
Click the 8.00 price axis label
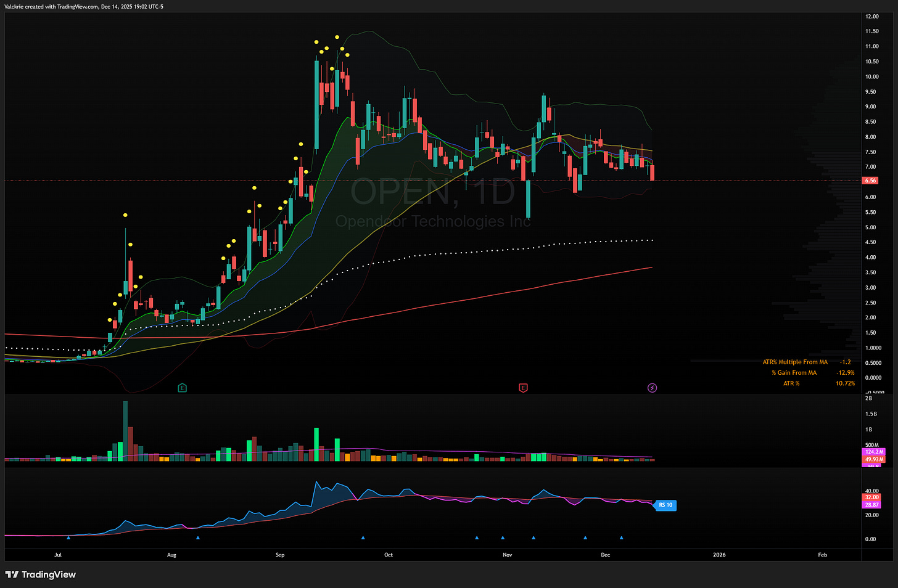coord(870,137)
